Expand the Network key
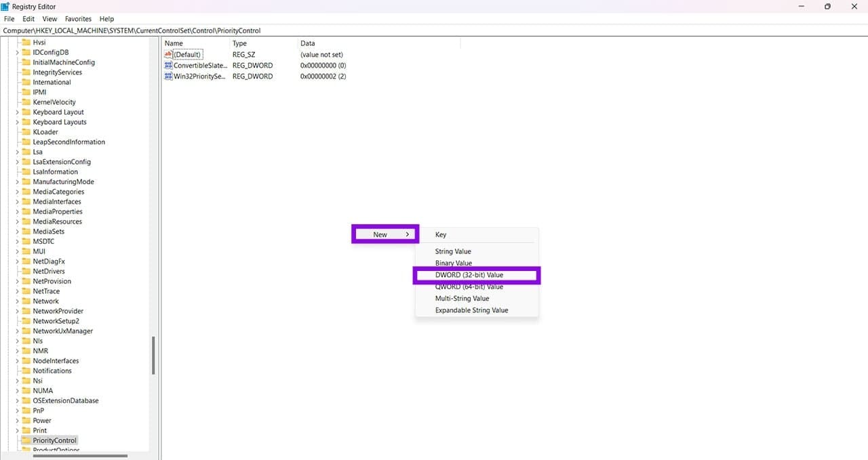868x460 pixels. [17, 301]
